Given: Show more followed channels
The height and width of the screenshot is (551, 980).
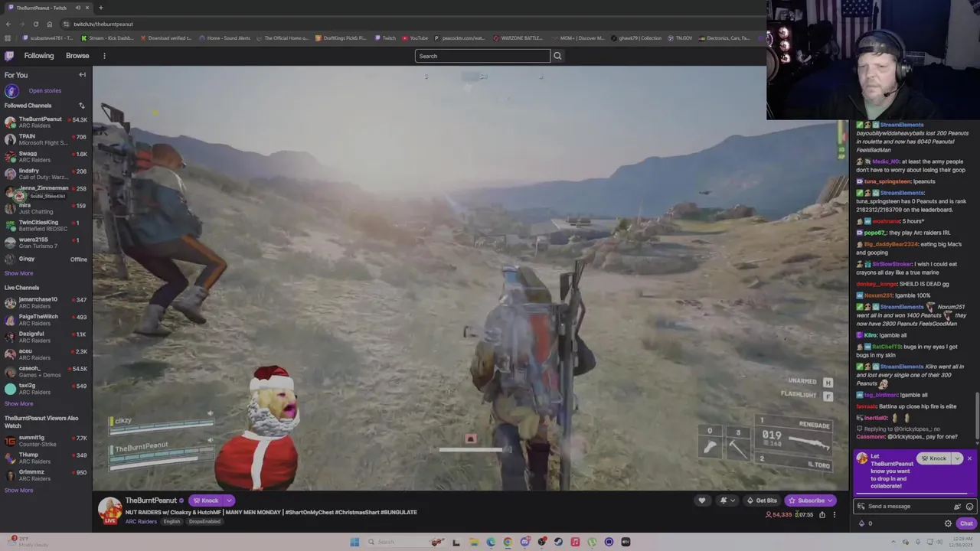Looking at the screenshot, I should click(18, 273).
